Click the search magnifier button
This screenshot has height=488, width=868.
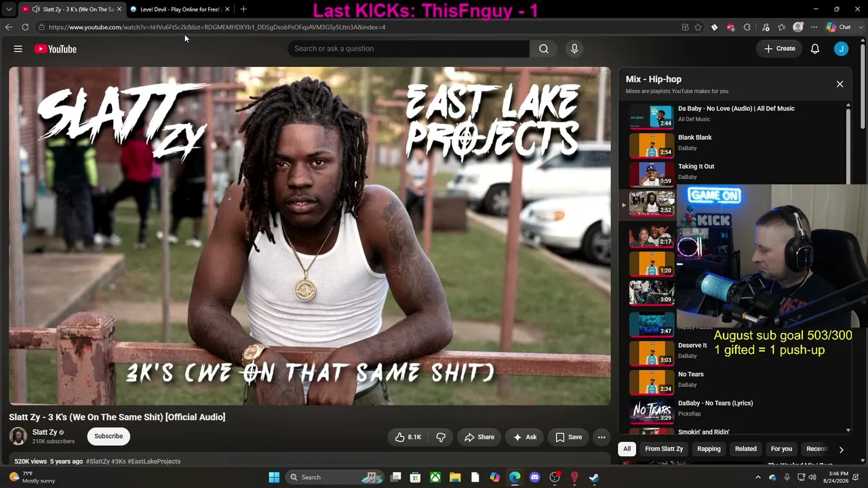544,49
